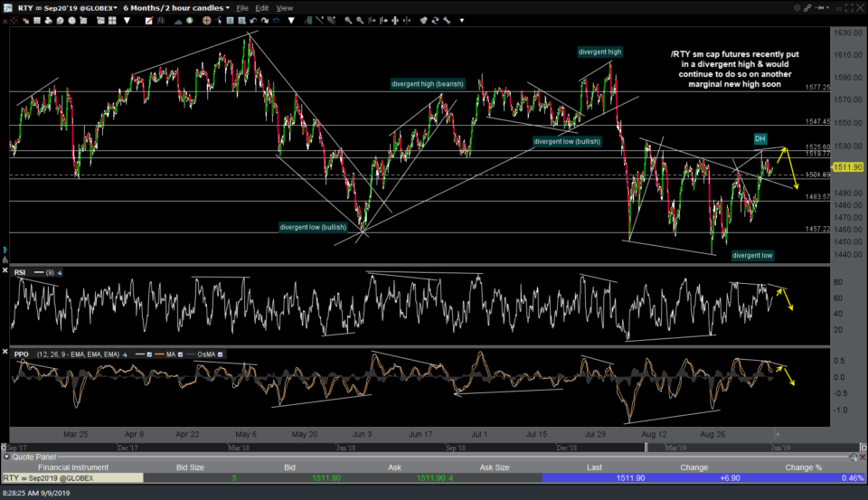The width and height of the screenshot is (868, 500).
Task: Close the PPO study panel
Action: coord(5,352)
